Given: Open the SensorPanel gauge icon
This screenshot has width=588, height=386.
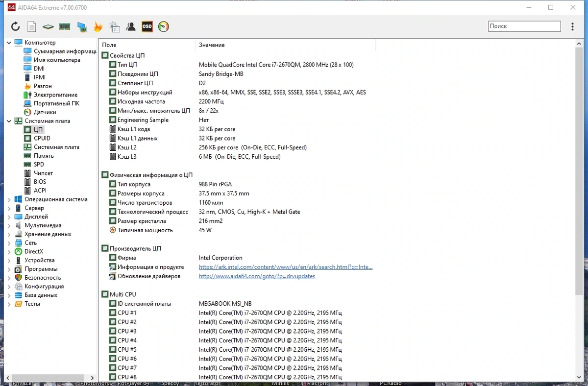Looking at the screenshot, I should (164, 26).
